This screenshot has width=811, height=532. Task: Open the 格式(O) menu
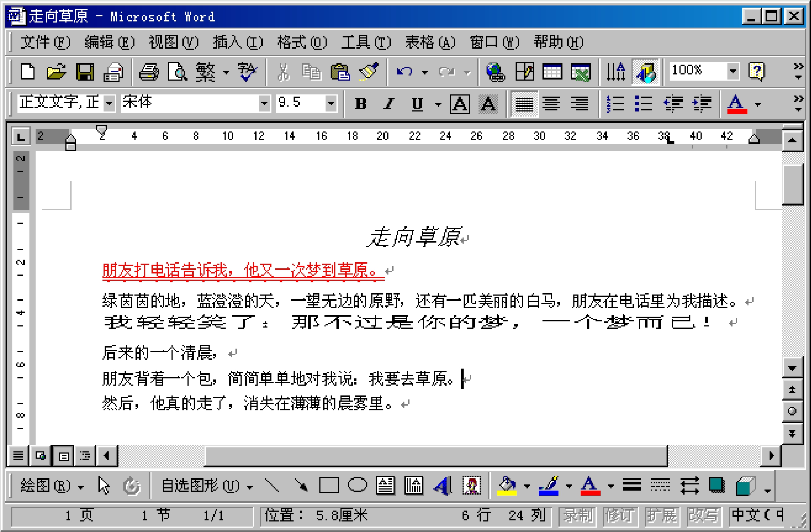click(302, 42)
